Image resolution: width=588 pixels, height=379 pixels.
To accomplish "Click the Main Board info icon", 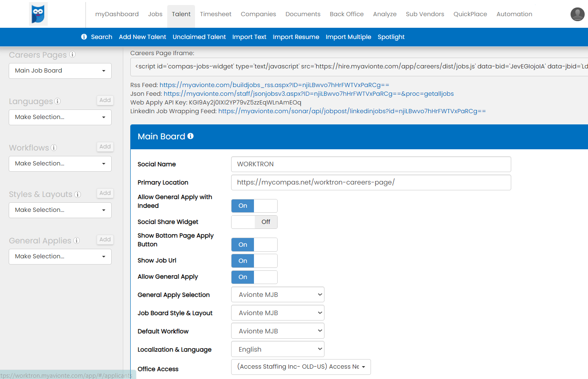I will tap(190, 136).
